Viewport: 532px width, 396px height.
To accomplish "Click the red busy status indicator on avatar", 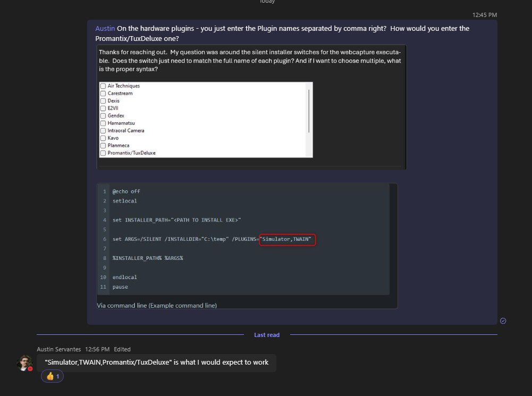I will 30,369.
